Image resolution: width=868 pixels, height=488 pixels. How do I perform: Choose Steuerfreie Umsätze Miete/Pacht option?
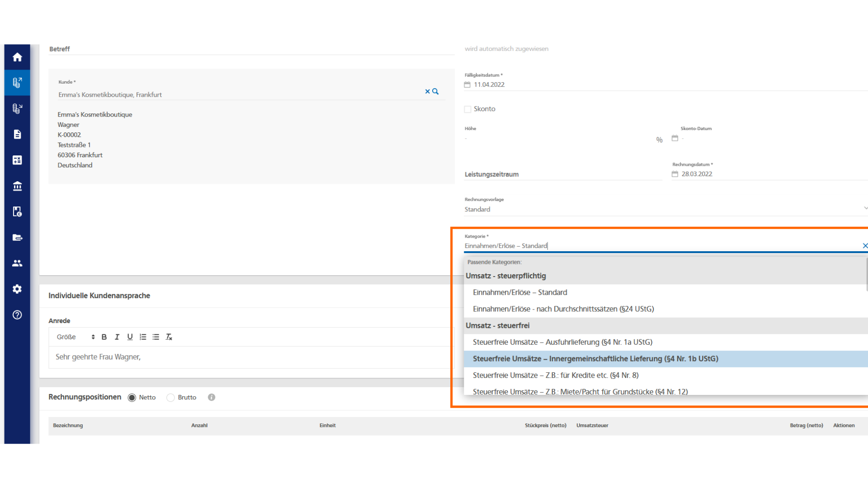(666, 391)
